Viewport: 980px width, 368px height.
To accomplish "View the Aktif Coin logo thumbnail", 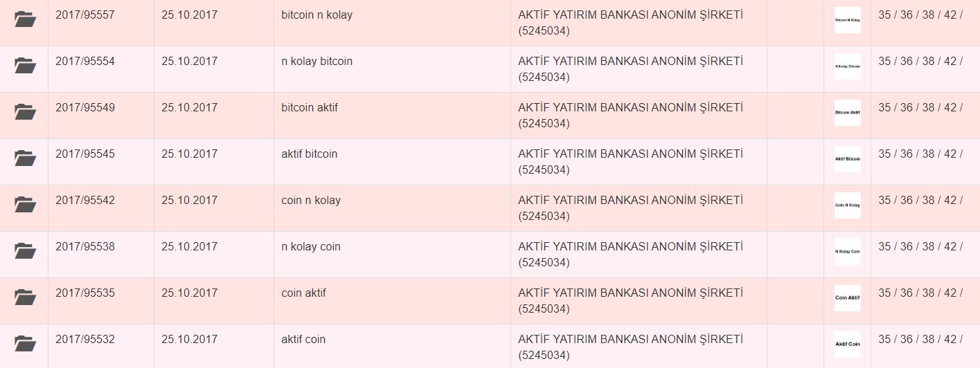I will pos(848,344).
